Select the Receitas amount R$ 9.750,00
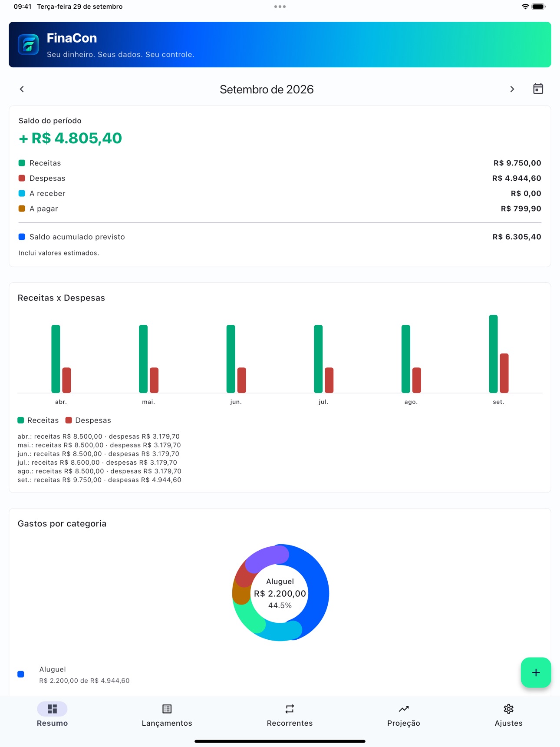560x747 pixels. (x=517, y=163)
